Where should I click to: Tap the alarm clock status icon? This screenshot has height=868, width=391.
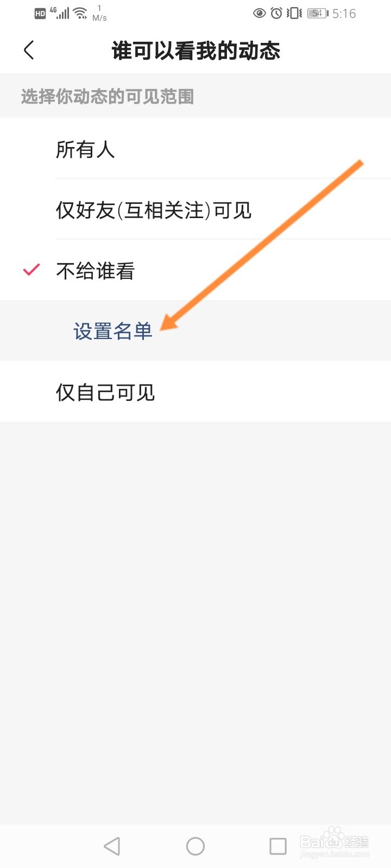click(276, 13)
